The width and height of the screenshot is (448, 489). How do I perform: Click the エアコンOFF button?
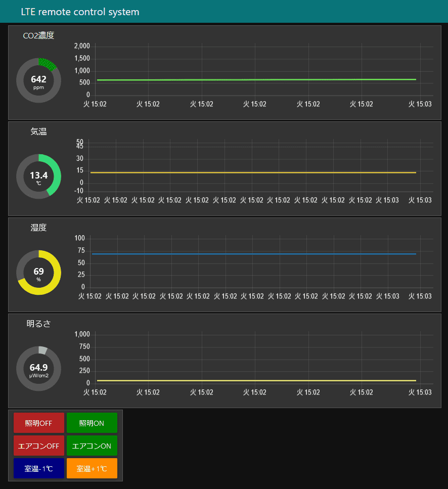click(39, 446)
